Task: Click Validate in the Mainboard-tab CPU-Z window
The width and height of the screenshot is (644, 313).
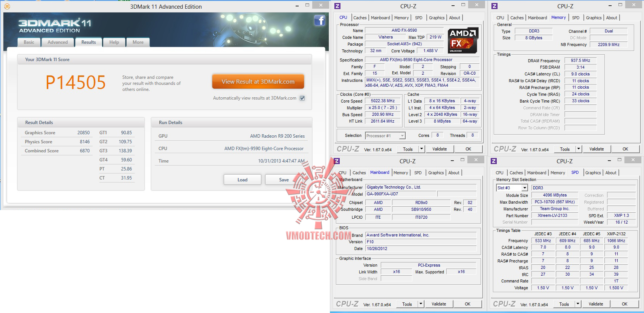Action: pyautogui.click(x=439, y=304)
